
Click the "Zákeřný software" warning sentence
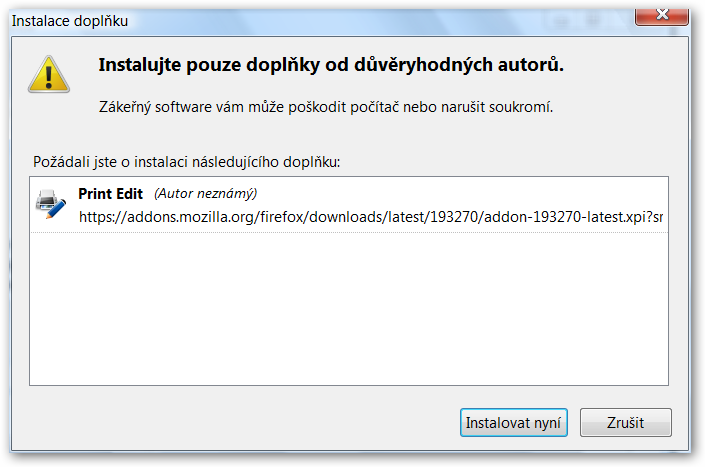click(x=326, y=107)
